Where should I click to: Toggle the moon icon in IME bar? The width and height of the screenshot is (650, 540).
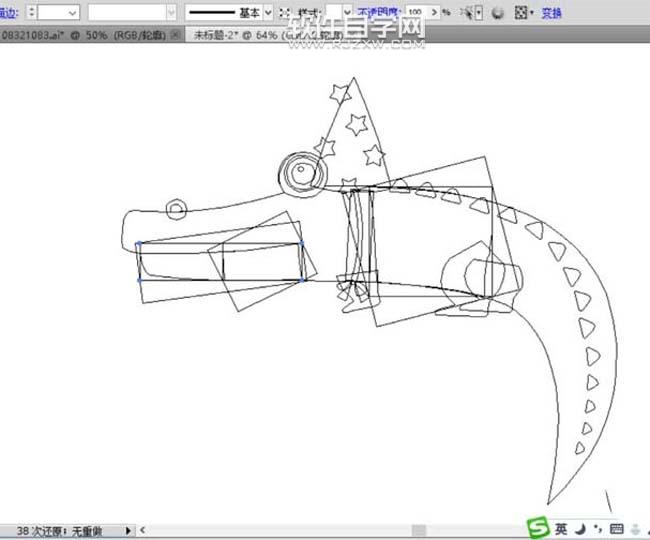(582, 527)
